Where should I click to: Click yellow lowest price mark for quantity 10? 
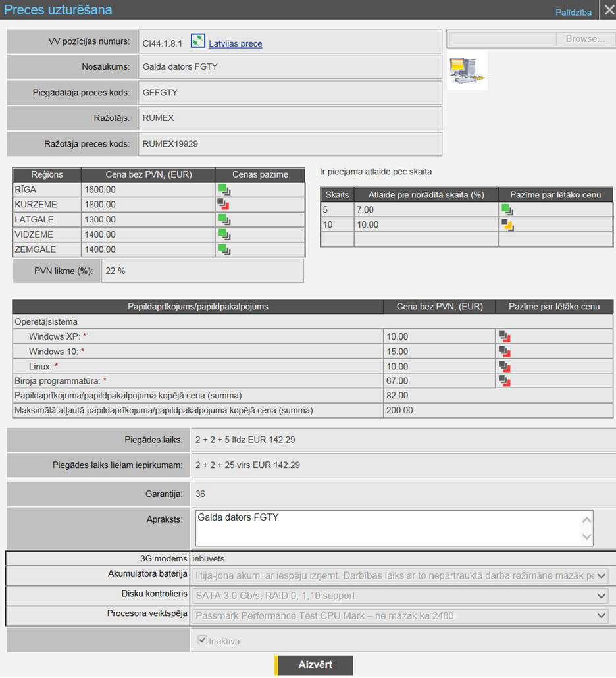coord(507,225)
